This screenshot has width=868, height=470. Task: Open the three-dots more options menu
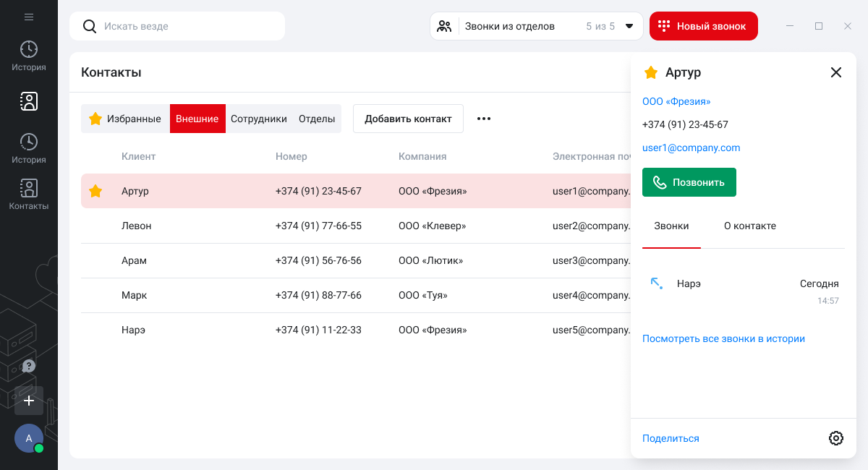coord(484,119)
